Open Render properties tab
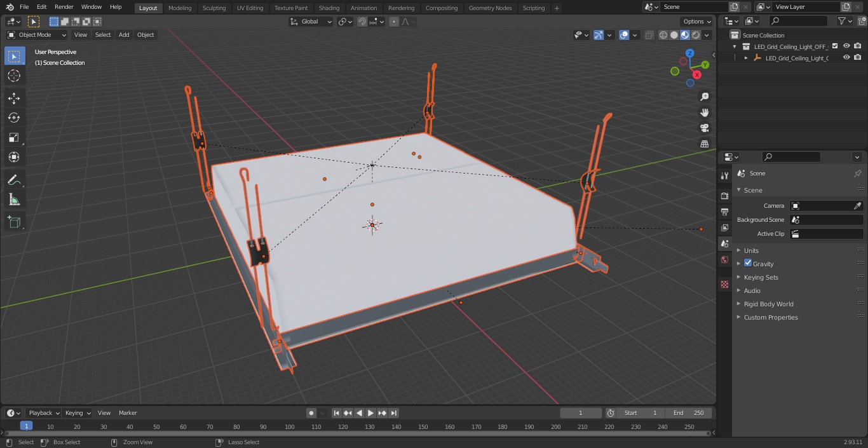The image size is (868, 448). 724,196
